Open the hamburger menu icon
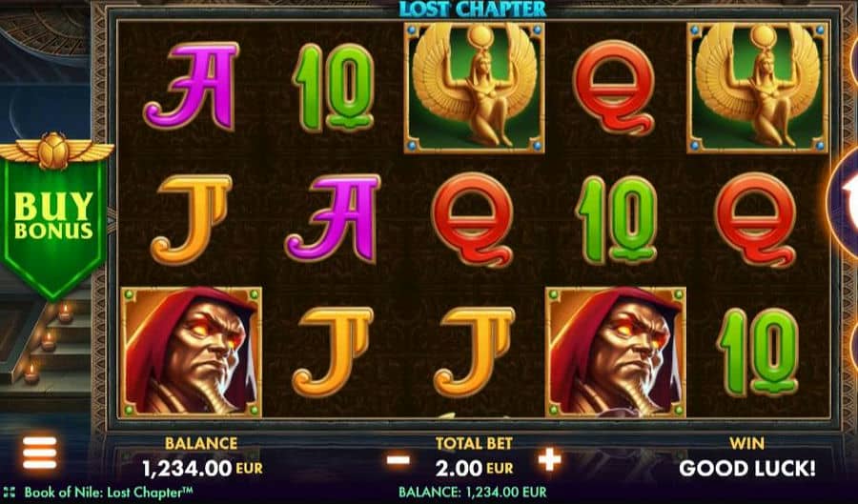 tap(39, 453)
